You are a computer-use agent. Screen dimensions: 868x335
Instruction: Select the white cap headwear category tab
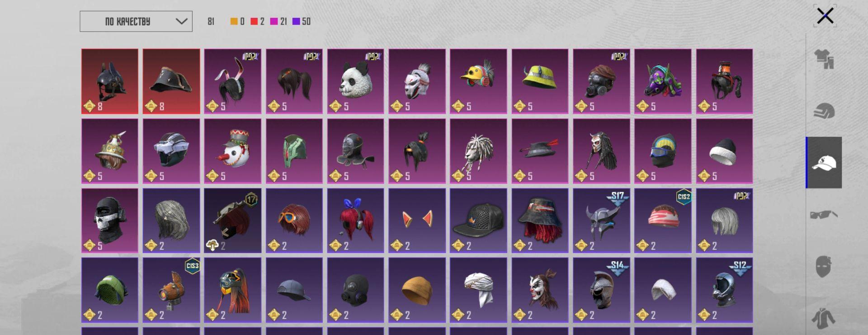[x=824, y=163]
